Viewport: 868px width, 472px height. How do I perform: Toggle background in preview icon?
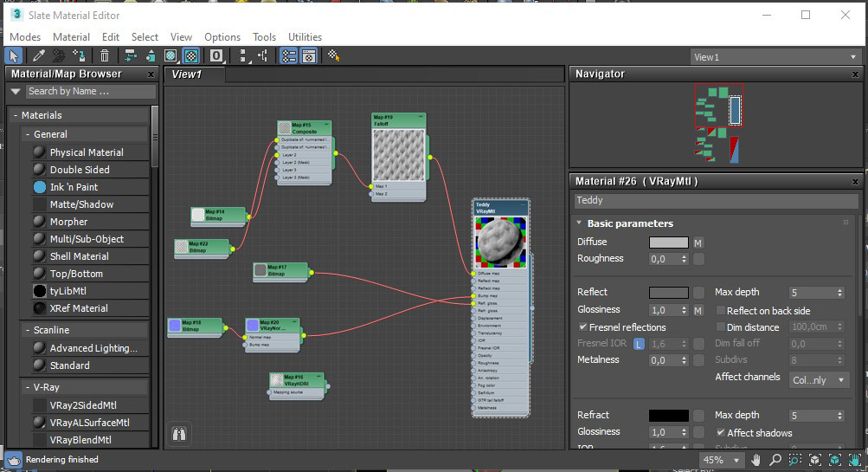click(191, 56)
